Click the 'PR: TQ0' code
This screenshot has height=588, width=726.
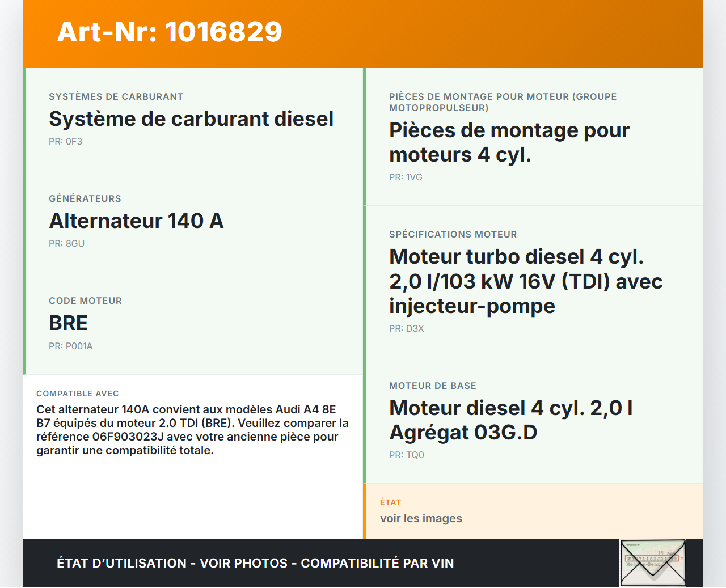406,455
